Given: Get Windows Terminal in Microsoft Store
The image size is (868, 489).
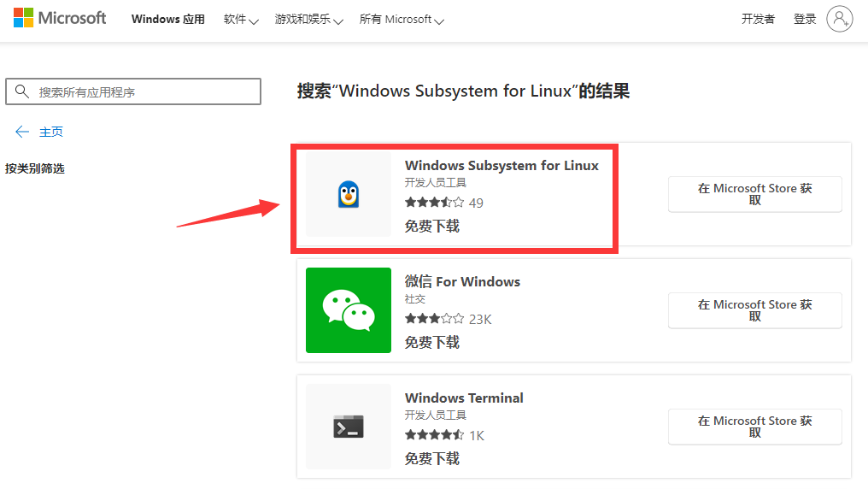Looking at the screenshot, I should (754, 427).
